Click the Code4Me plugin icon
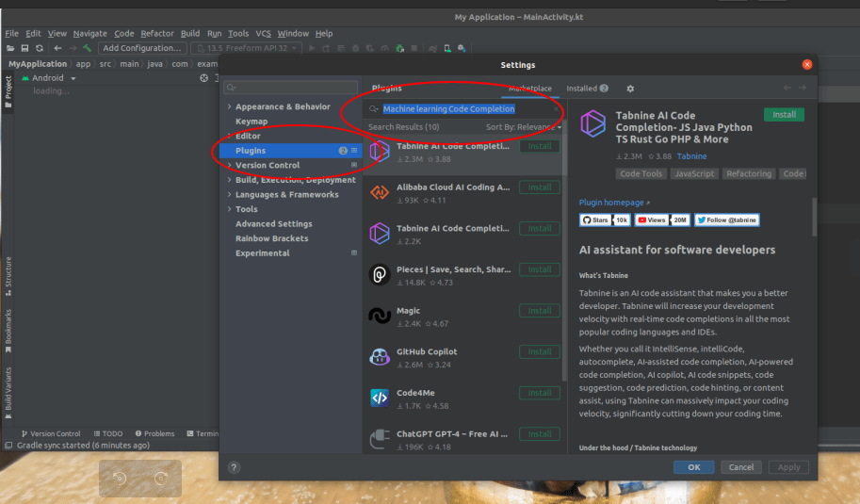The image size is (860, 504). pos(379,398)
